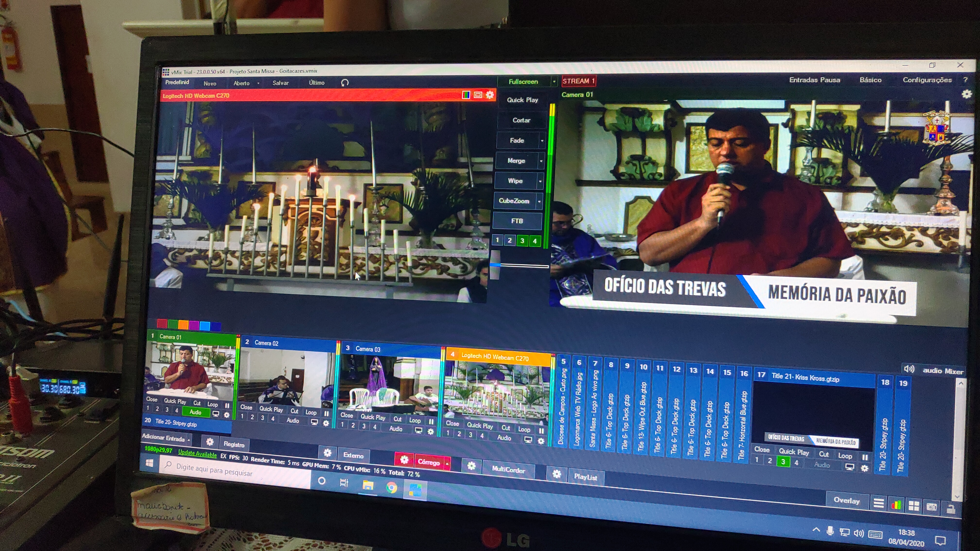Image resolution: width=980 pixels, height=551 pixels.
Task: Toggle overlay 3 on Title 21 input
Action: tap(783, 462)
